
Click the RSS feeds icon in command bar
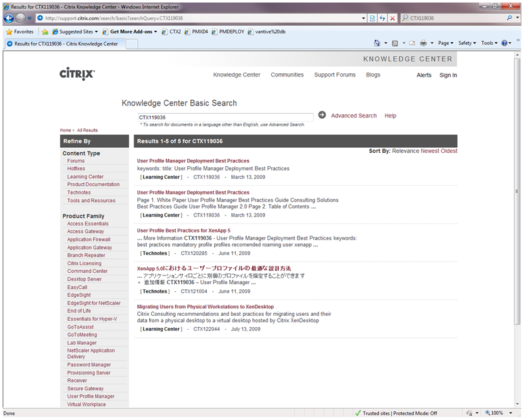click(x=395, y=44)
